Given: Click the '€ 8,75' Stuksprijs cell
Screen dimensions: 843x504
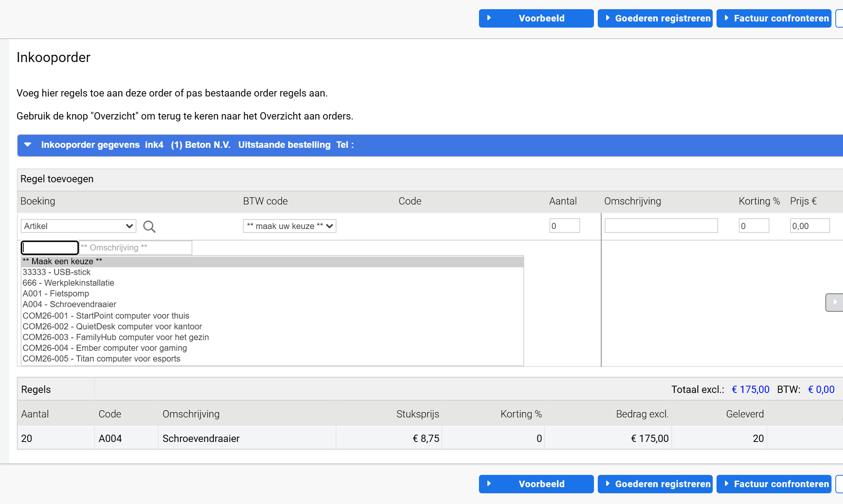Looking at the screenshot, I should [389, 439].
